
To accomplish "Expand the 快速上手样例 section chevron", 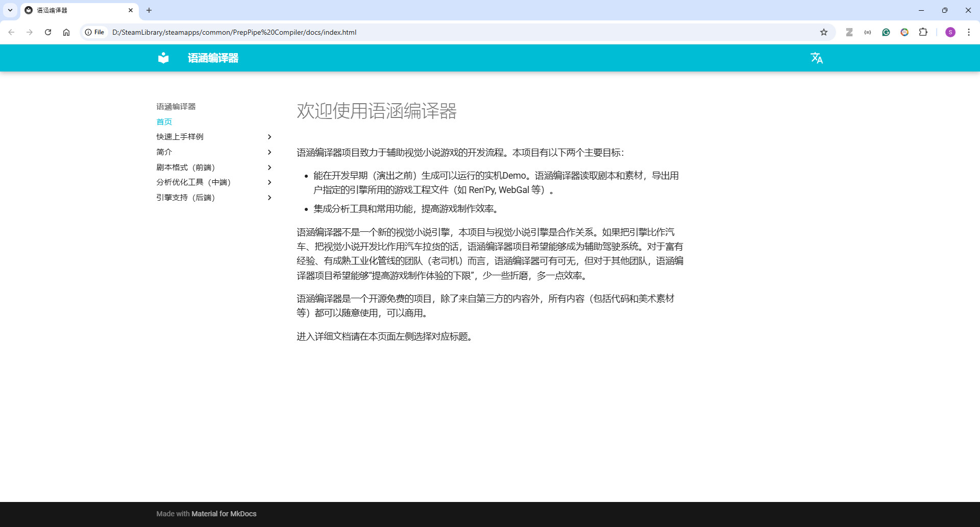I will click(x=269, y=137).
